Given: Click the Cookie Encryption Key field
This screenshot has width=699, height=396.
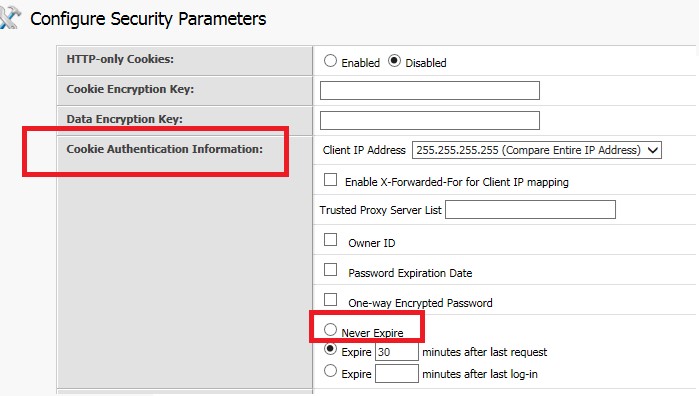Looking at the screenshot, I should (430, 91).
